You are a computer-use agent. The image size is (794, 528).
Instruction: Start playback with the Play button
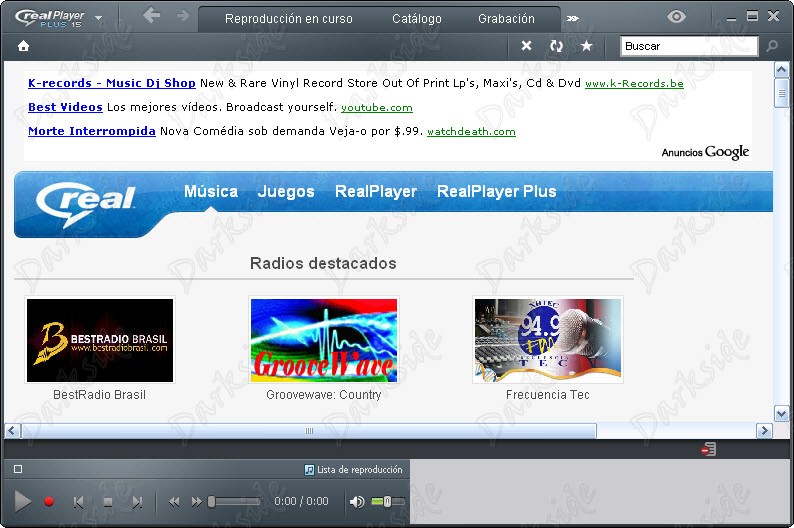pyautogui.click(x=22, y=501)
